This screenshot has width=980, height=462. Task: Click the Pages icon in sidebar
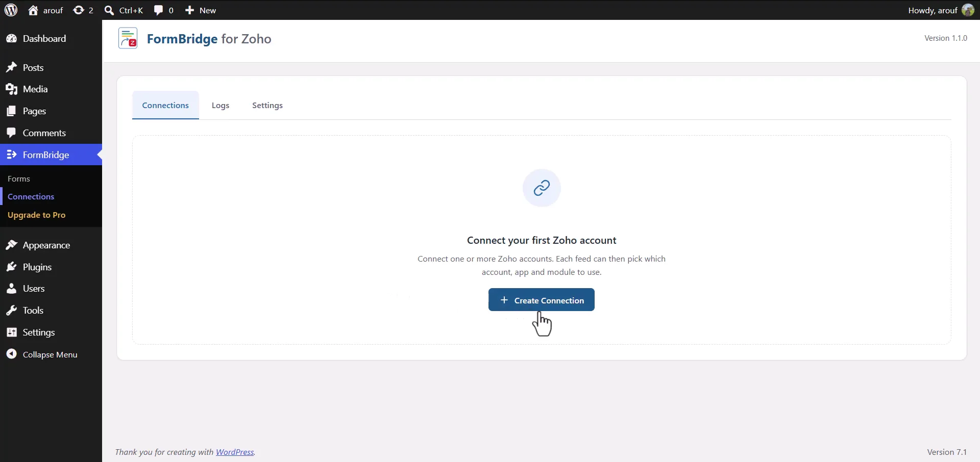tap(11, 111)
